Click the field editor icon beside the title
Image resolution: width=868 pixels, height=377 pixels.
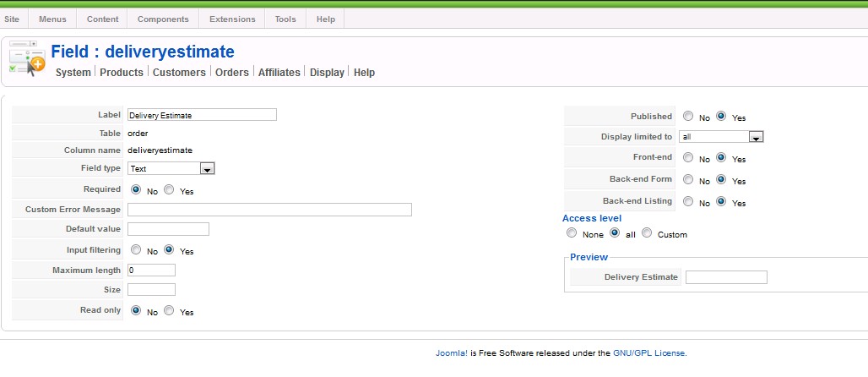(26, 59)
